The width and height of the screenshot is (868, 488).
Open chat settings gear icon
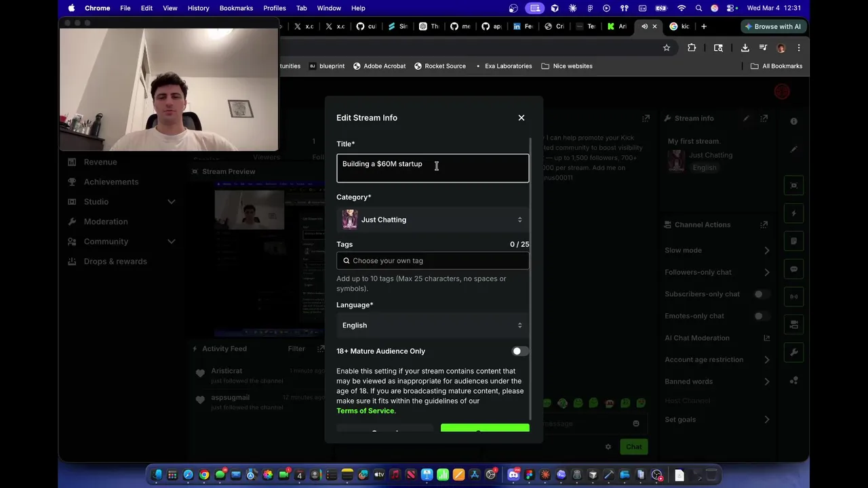coord(608,447)
